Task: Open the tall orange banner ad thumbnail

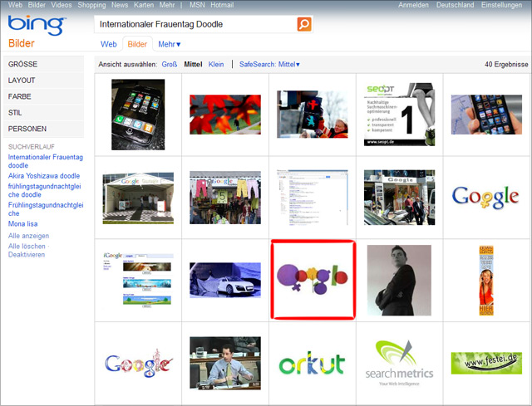Action: tap(486, 281)
